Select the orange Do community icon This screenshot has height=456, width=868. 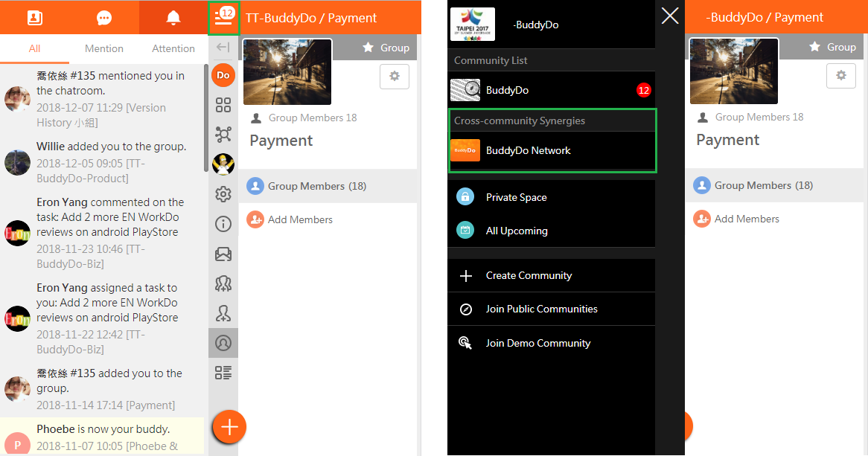pos(223,75)
